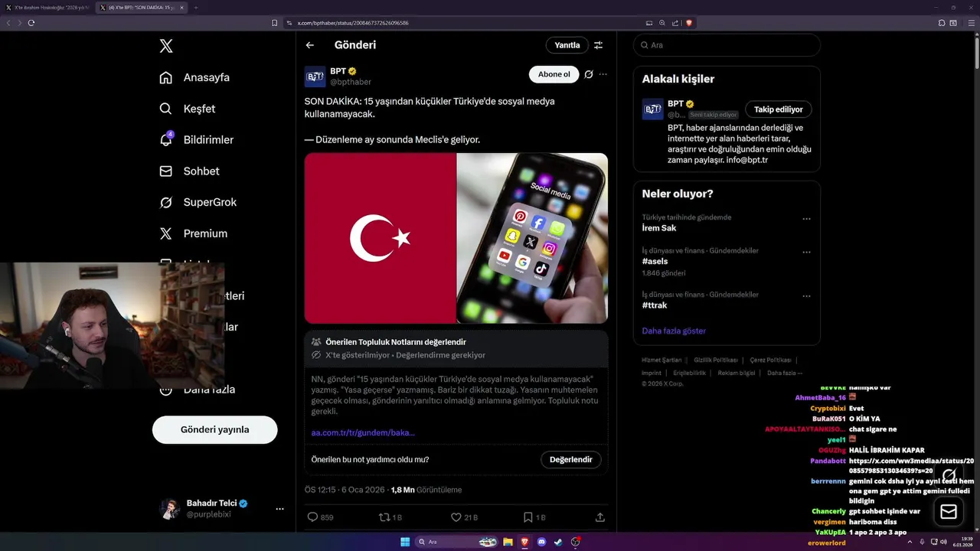Open Windows Start menu

[x=405, y=542]
